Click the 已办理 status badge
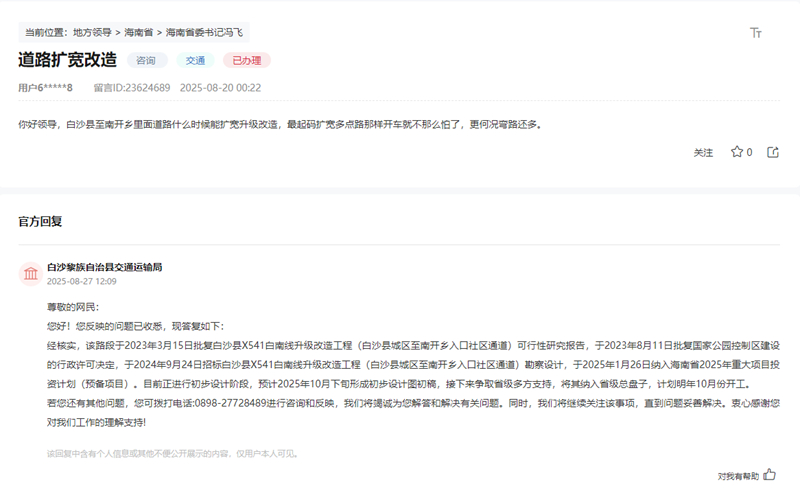Viewport: 800px width, 502px height. click(x=246, y=60)
